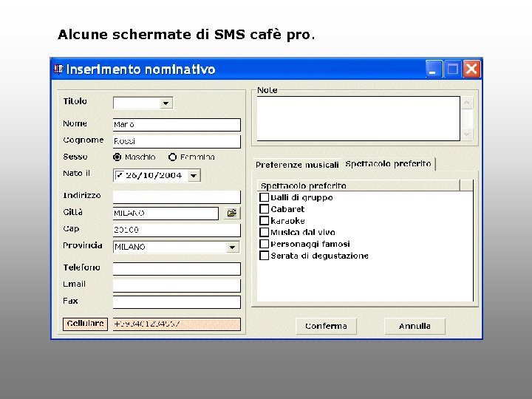The image size is (532, 399).
Task: Toggle the Nato il date checkbox
Action: 120,175
